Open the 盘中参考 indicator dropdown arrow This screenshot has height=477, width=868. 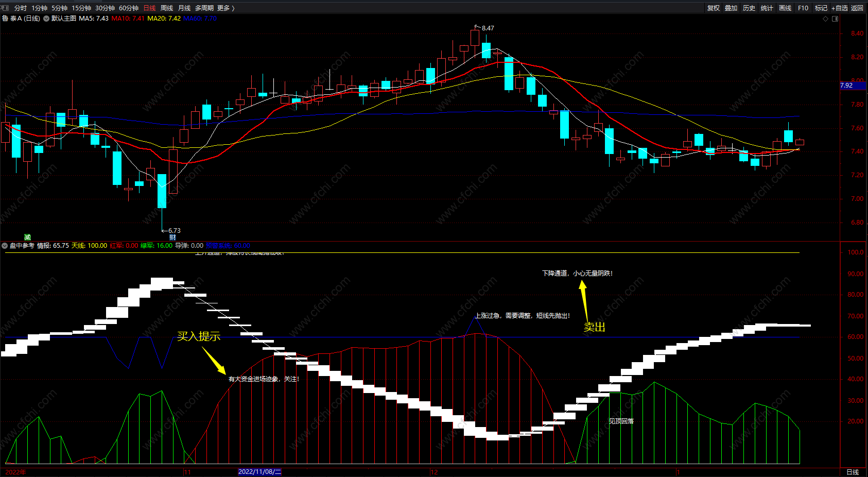click(x=5, y=246)
